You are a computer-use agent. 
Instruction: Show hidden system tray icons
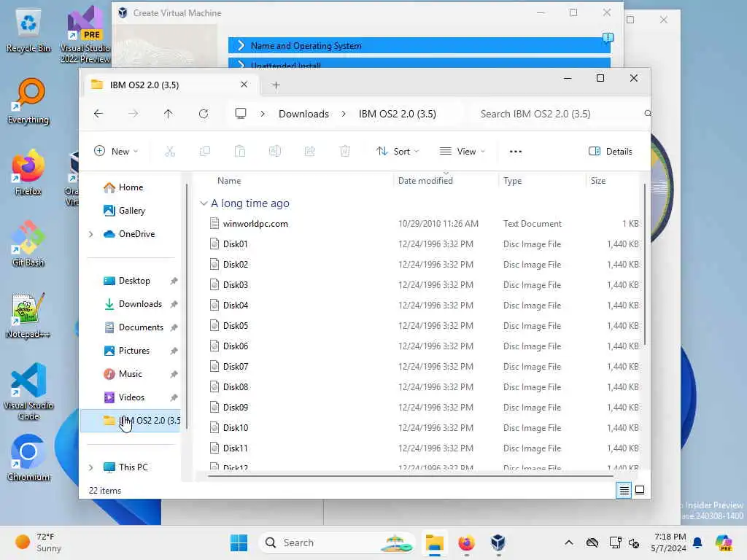tap(569, 542)
